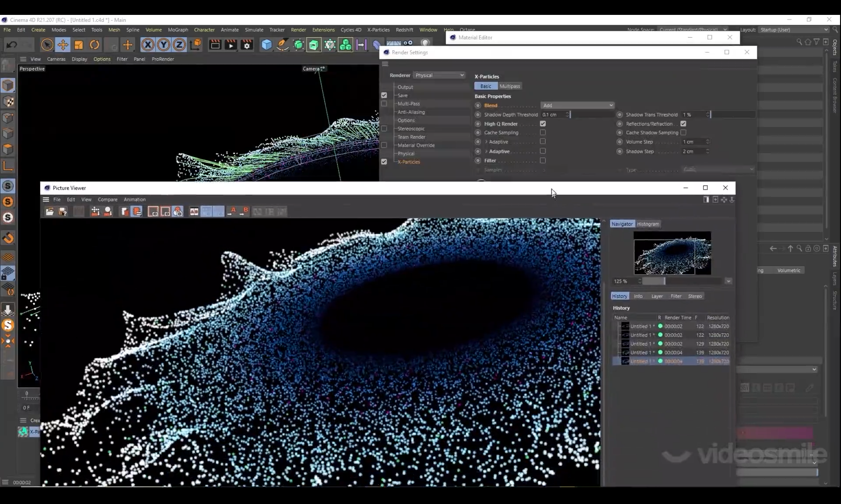The image size is (841, 504).
Task: Set as A compare icon
Action: (x=232, y=212)
